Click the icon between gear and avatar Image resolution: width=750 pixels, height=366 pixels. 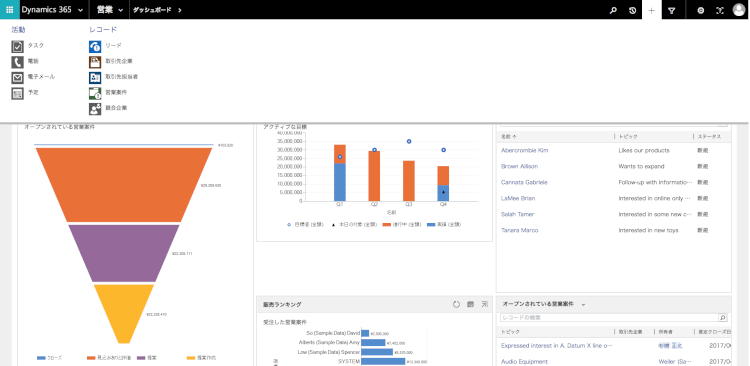(x=719, y=10)
